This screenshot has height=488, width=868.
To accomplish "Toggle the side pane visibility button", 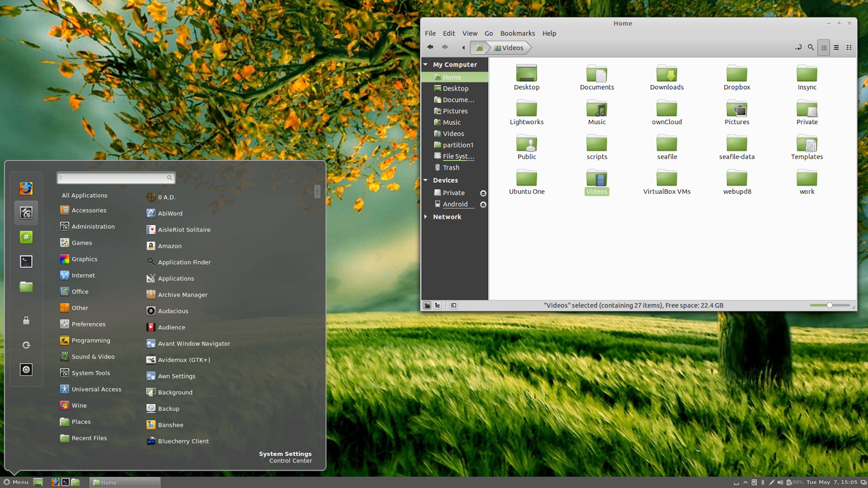I will (x=453, y=305).
